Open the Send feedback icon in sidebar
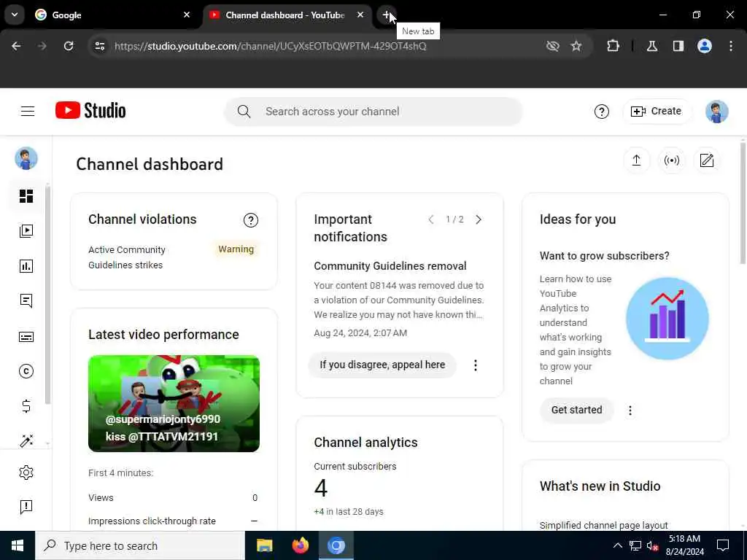747x560 pixels. click(26, 507)
